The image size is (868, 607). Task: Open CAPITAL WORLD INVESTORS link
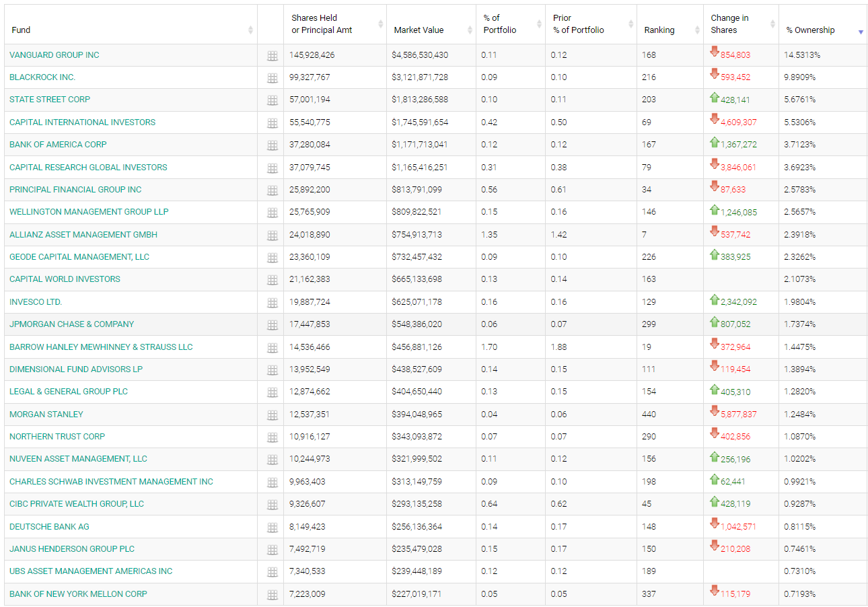65,279
